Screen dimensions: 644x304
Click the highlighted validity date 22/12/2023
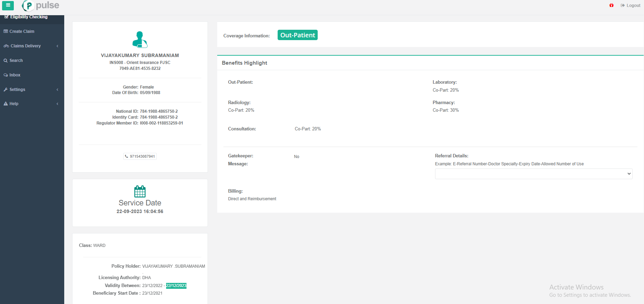tap(176, 286)
